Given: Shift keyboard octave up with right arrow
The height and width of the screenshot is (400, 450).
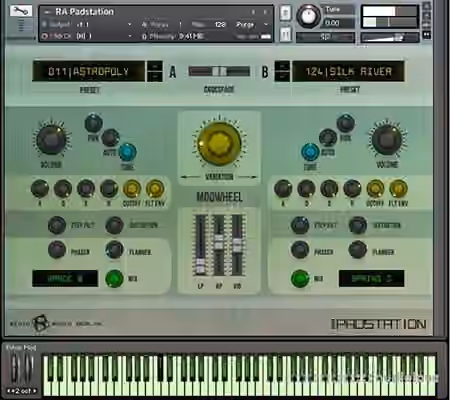Looking at the screenshot, I should coord(34,391).
